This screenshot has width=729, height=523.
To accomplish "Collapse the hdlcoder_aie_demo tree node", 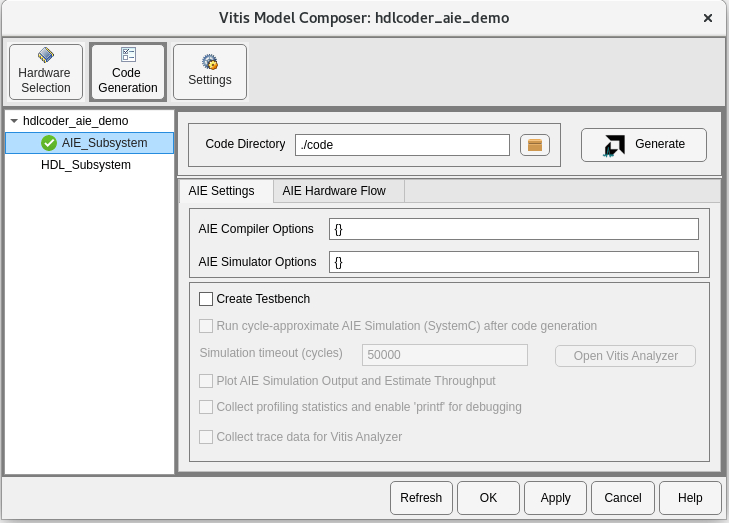I will pyautogui.click(x=14, y=121).
